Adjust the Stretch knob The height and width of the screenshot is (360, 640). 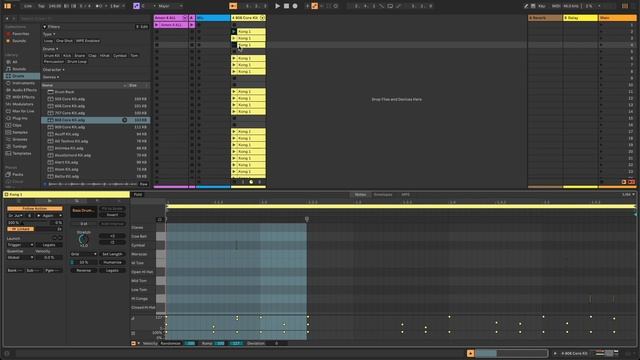pos(83,240)
